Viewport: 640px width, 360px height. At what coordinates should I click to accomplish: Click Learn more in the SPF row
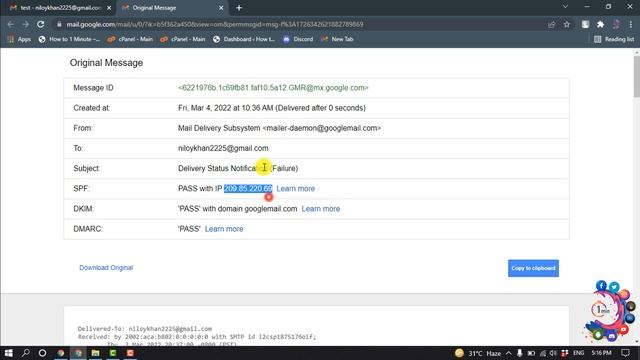click(x=296, y=189)
